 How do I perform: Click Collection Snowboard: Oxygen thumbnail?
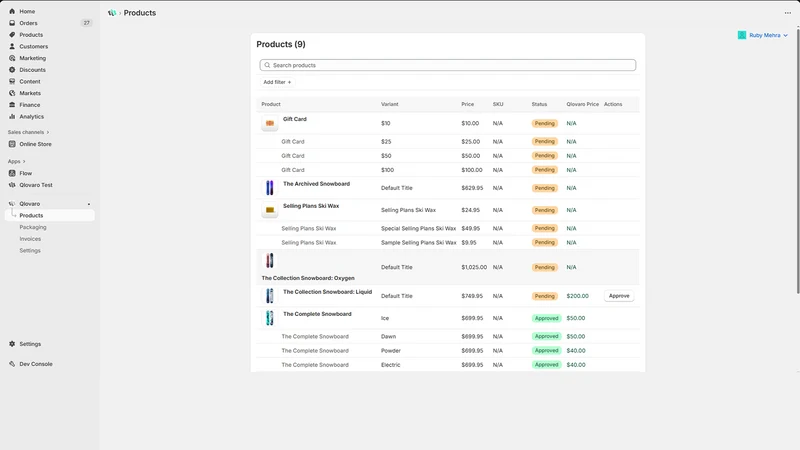coord(270,261)
